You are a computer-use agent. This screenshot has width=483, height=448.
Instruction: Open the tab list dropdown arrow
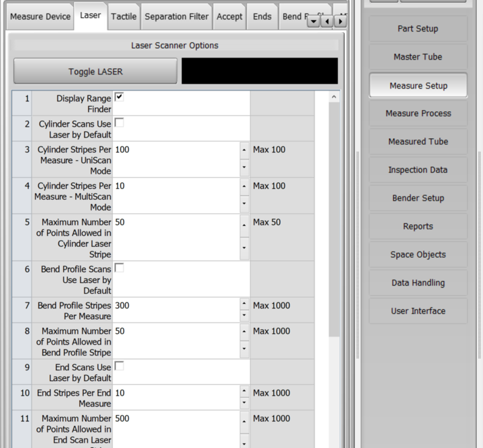(x=313, y=22)
